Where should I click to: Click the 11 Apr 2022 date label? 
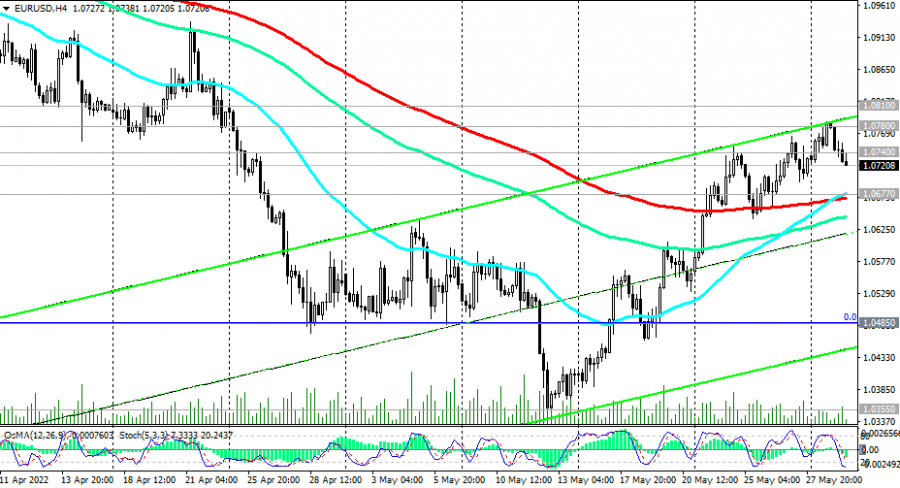click(x=24, y=480)
